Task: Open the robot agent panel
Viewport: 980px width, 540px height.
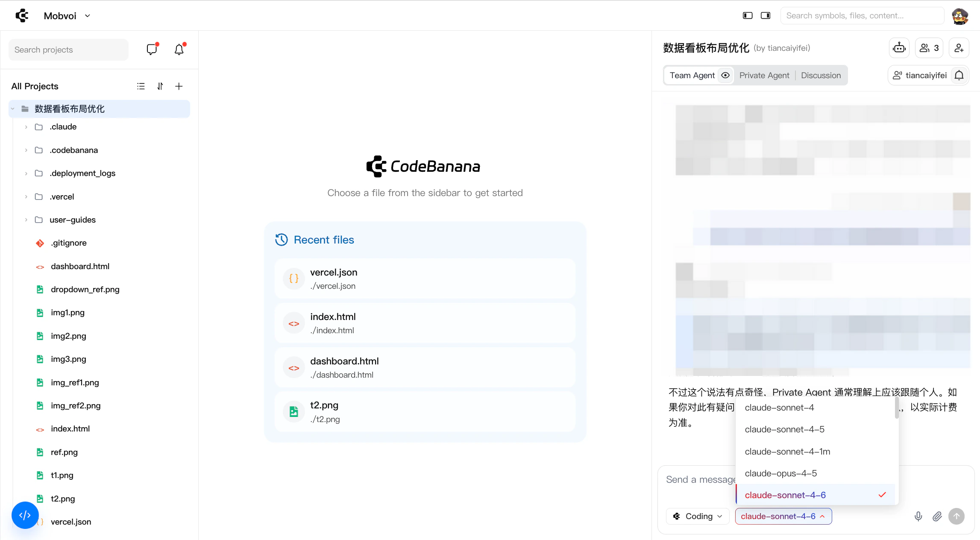Action: click(x=899, y=48)
